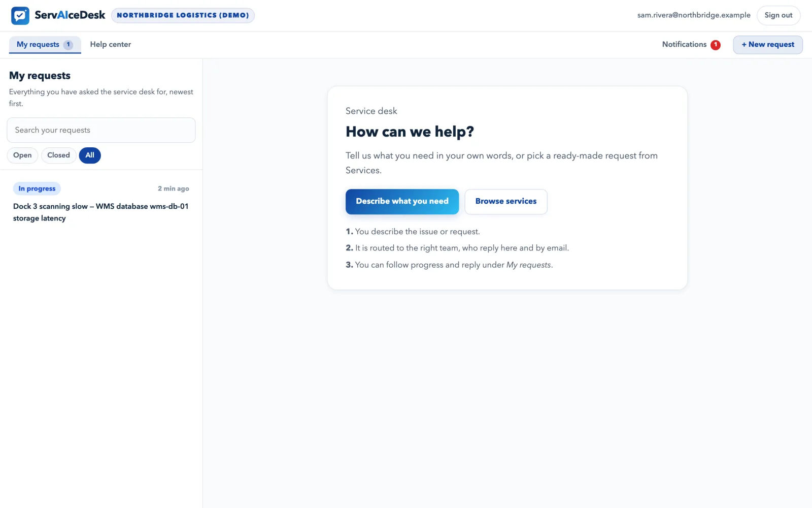
Task: Click the Search your requests field
Action: point(101,130)
